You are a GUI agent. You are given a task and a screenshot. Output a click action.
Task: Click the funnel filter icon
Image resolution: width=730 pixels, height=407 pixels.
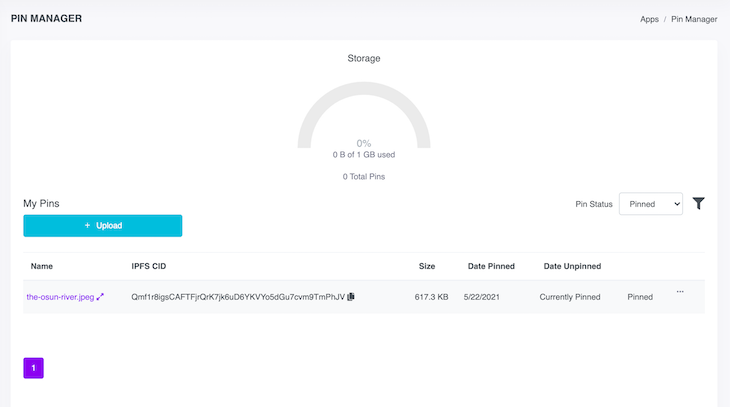pyautogui.click(x=699, y=203)
